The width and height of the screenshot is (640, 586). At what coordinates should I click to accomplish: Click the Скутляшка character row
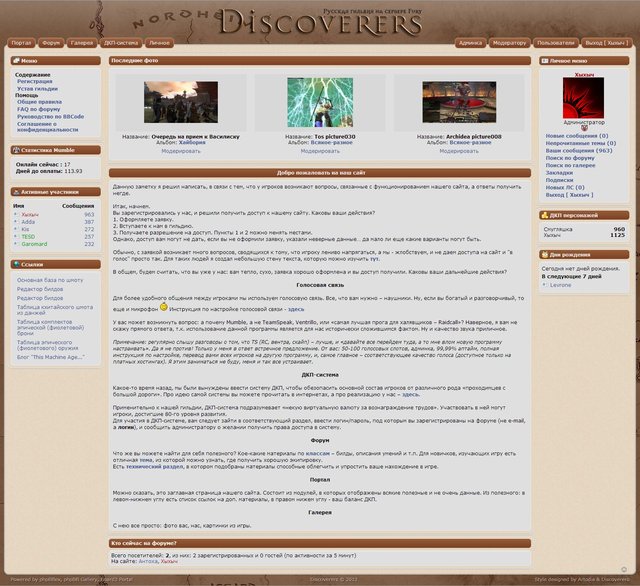(x=584, y=229)
